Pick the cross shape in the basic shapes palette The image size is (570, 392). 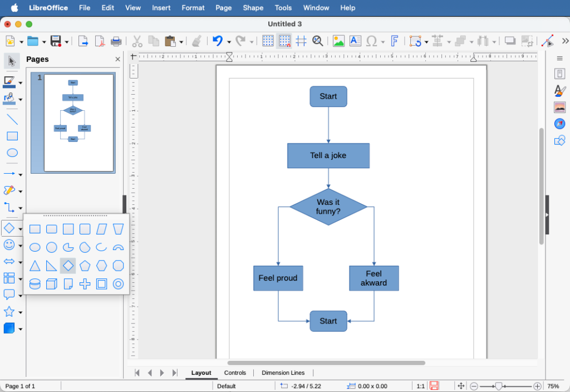pos(84,283)
